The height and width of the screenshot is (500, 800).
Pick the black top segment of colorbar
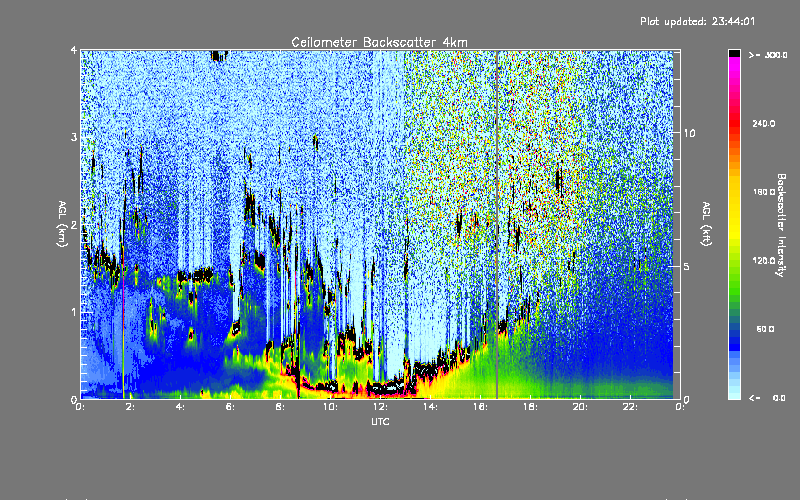tap(734, 53)
